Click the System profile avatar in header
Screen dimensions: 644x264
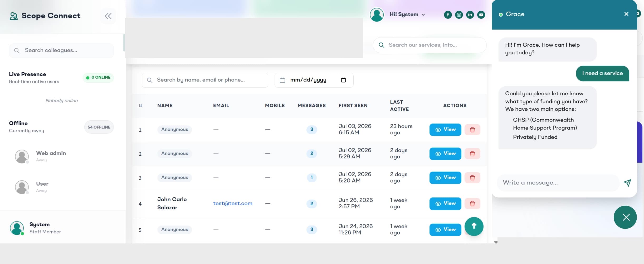377,15
